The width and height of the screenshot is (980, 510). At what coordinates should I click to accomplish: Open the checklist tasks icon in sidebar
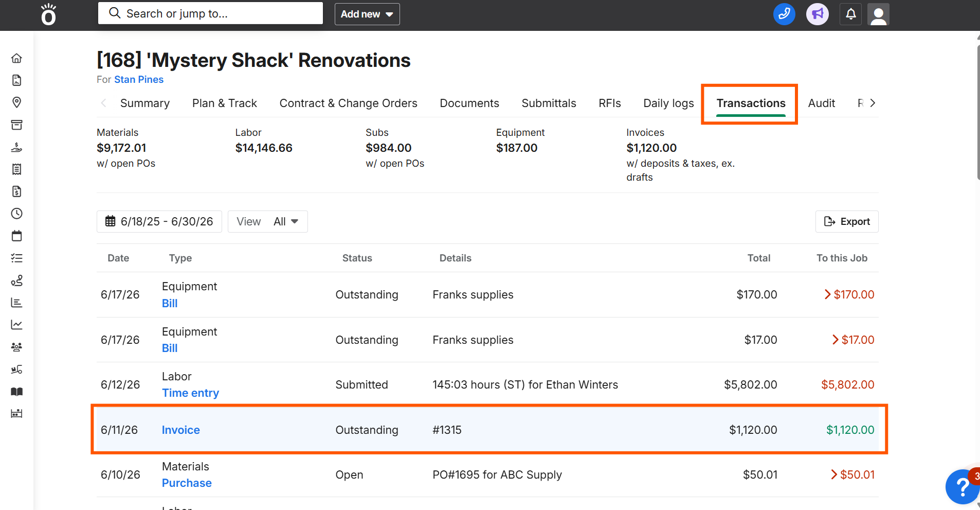click(16, 258)
